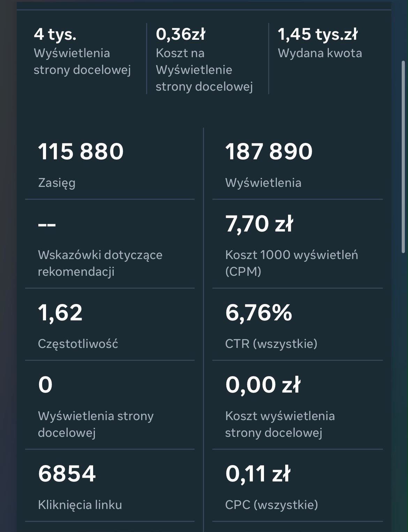Click the 0,00 zł Koszt wyświetlenia tile
The image size is (408, 532).
[297, 405]
